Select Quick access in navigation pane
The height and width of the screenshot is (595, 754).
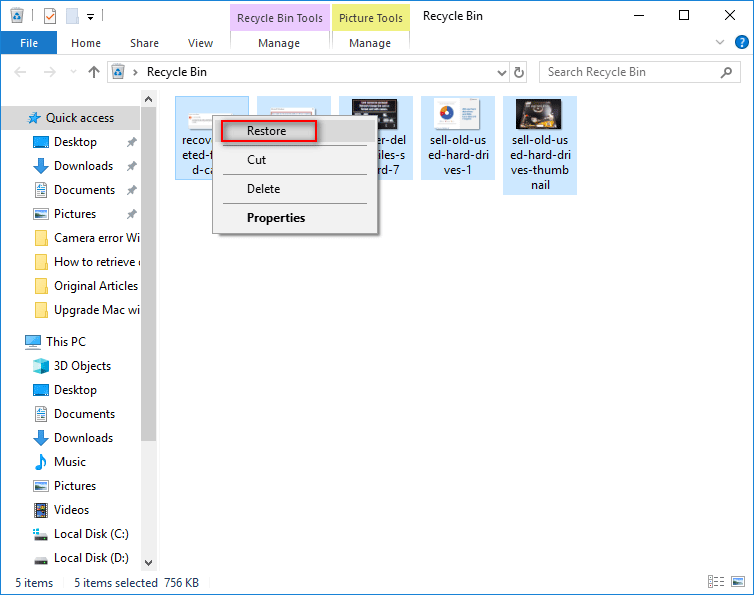pos(71,118)
